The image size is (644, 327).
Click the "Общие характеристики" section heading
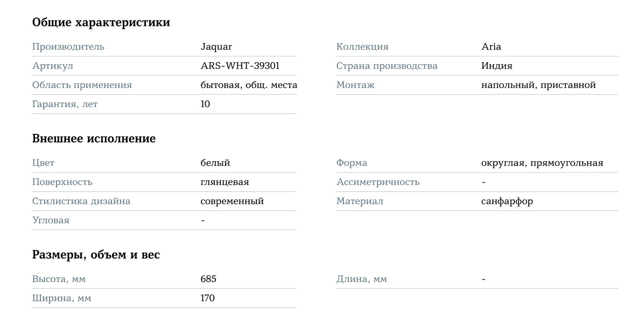click(x=101, y=22)
